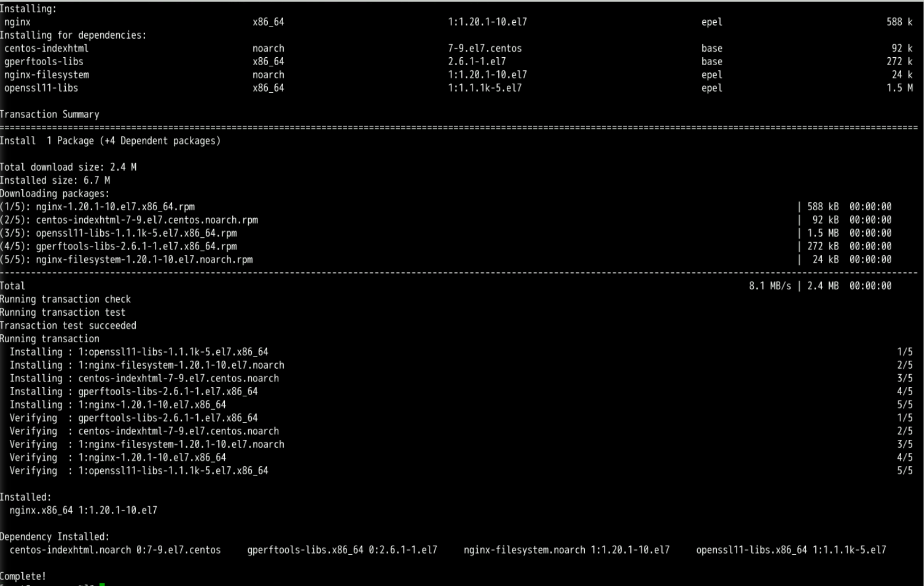
Task: Click the 'Transaction Summary' heading
Action: tap(49, 114)
